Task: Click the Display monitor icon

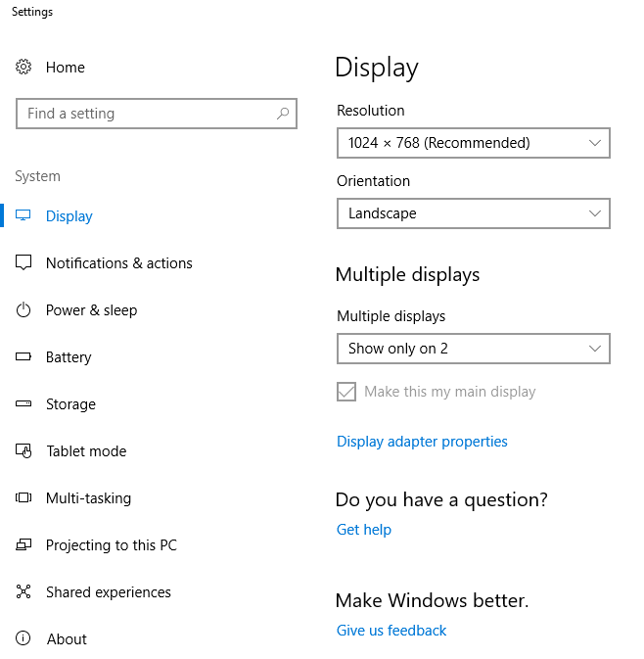Action: click(x=23, y=215)
